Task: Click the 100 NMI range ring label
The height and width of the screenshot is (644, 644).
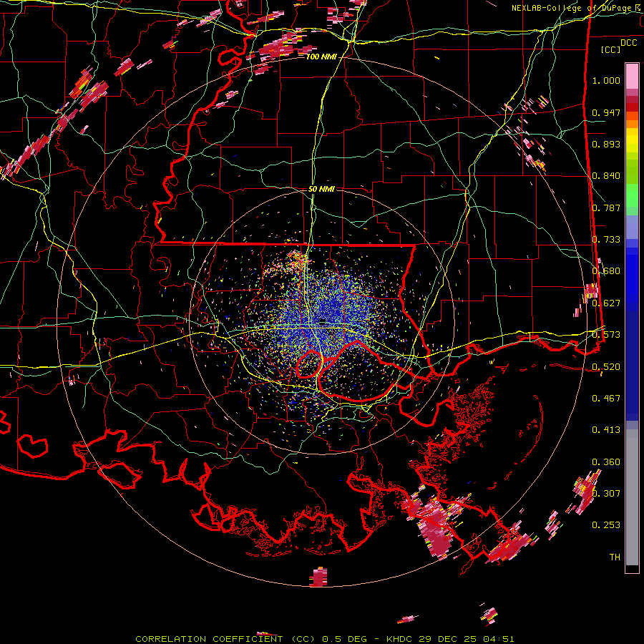Action: pos(321,57)
